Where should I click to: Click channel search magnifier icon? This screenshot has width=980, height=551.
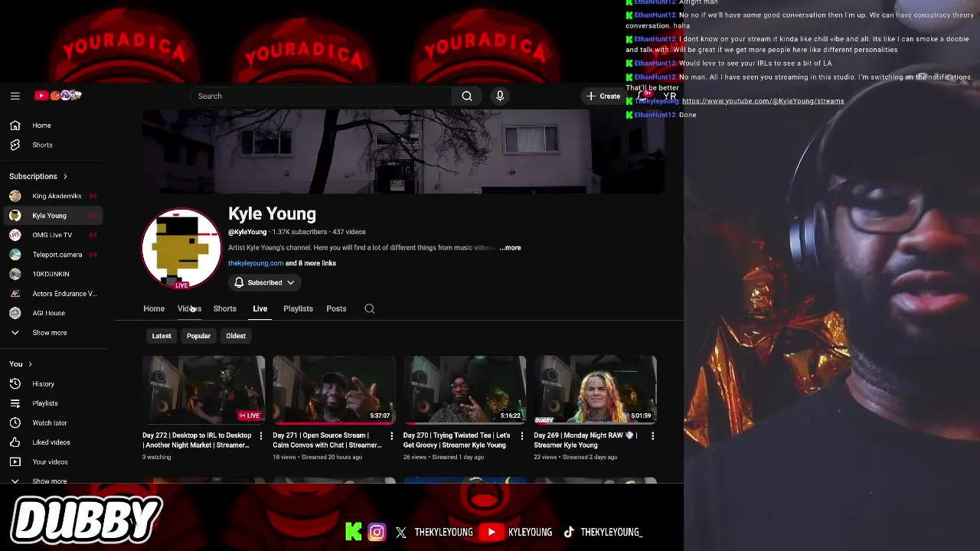[x=370, y=308]
